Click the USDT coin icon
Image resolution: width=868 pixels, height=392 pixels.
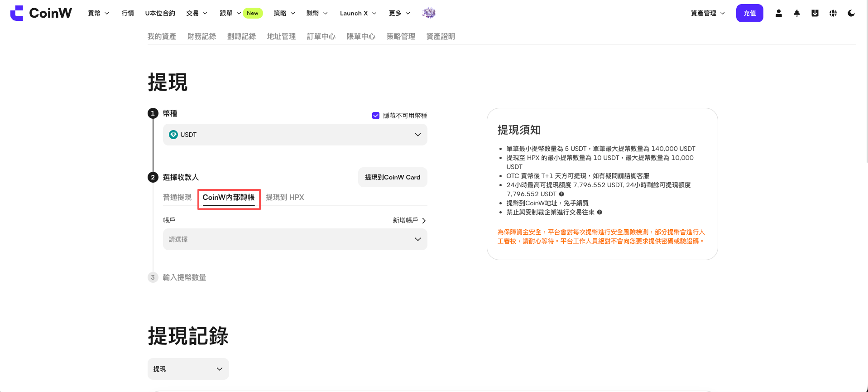(x=173, y=135)
